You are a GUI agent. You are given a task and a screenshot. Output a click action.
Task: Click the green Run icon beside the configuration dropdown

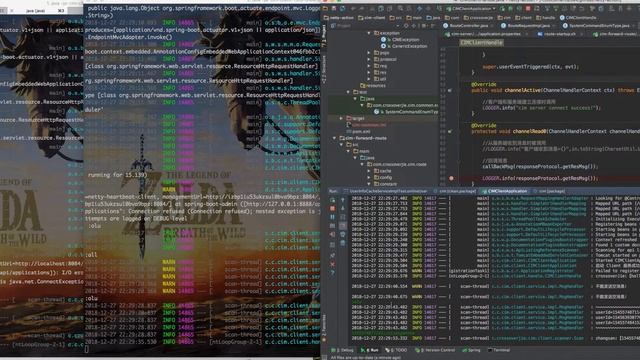point(503,9)
